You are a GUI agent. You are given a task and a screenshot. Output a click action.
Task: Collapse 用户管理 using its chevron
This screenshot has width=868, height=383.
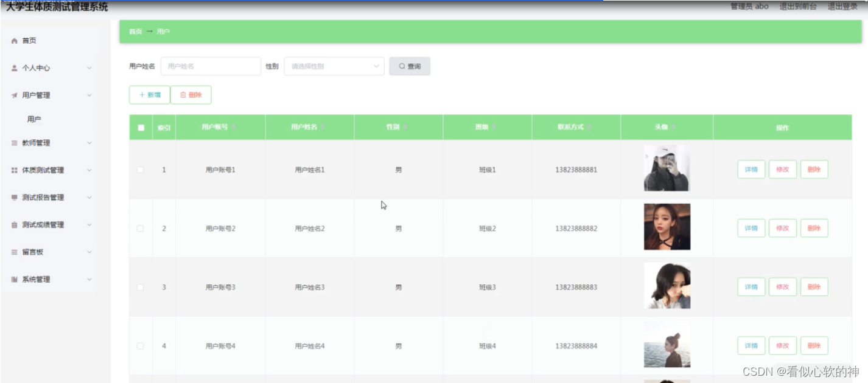tap(89, 95)
